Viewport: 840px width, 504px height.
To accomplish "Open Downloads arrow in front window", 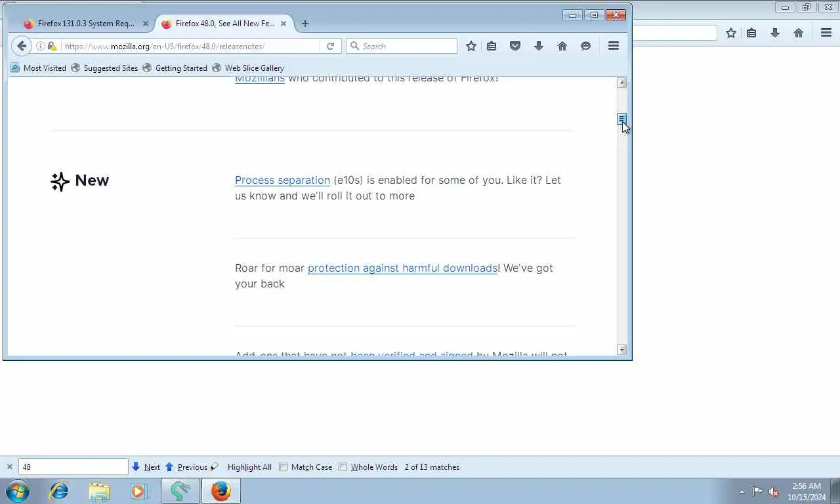I will point(539,46).
